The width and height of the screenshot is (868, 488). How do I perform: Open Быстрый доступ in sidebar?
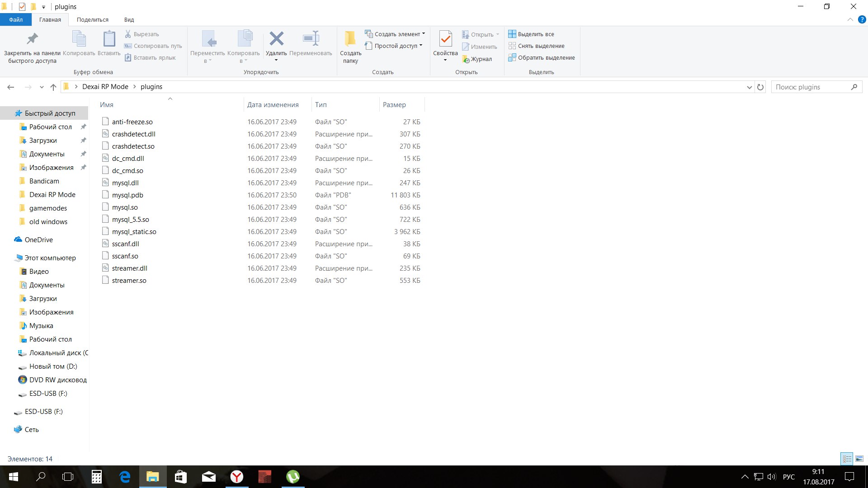tap(45, 113)
